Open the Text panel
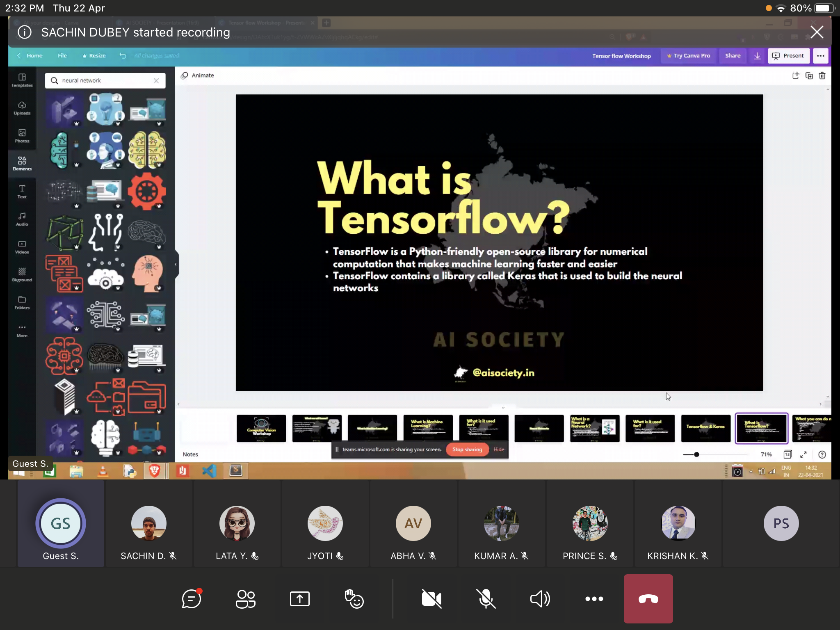Screen dimensions: 840x630 [x=22, y=192]
